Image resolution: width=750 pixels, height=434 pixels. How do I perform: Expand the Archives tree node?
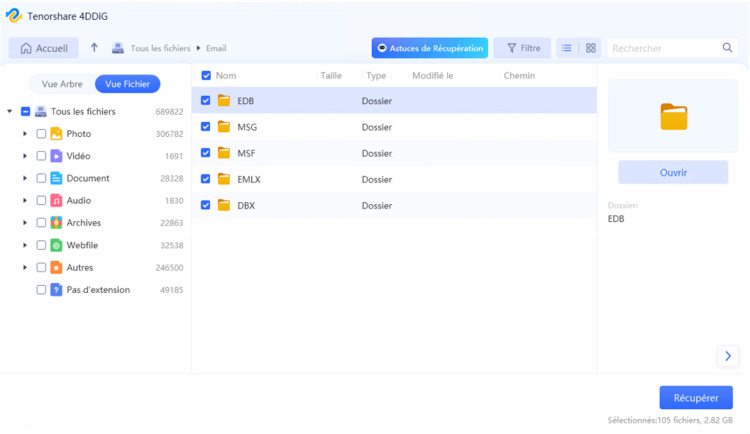[x=25, y=223]
